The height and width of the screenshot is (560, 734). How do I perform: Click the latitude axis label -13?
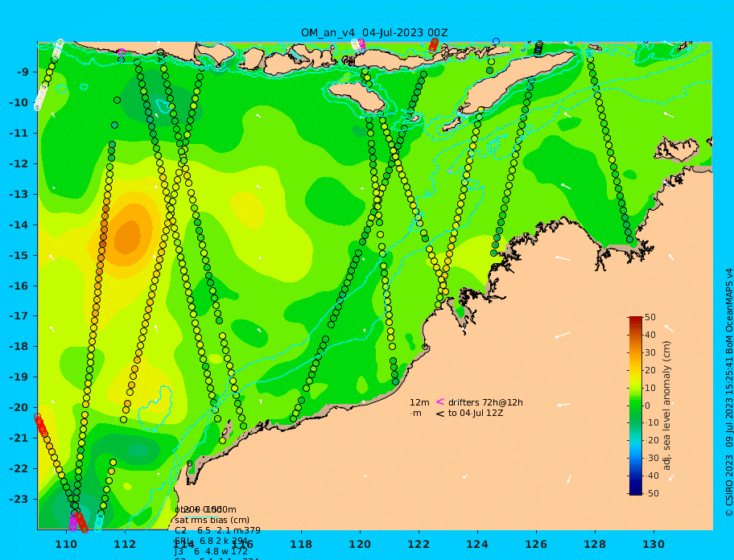[19, 194]
